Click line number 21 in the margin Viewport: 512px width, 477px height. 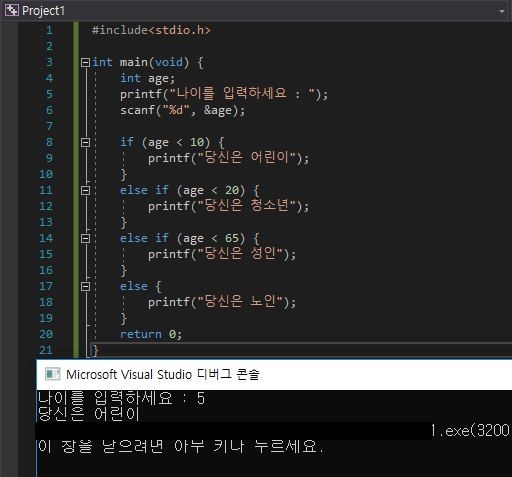point(46,350)
